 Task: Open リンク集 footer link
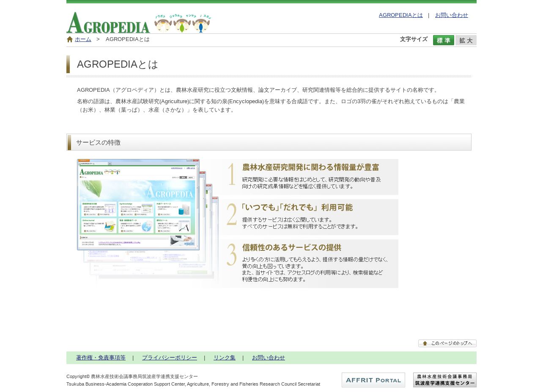[225, 358]
